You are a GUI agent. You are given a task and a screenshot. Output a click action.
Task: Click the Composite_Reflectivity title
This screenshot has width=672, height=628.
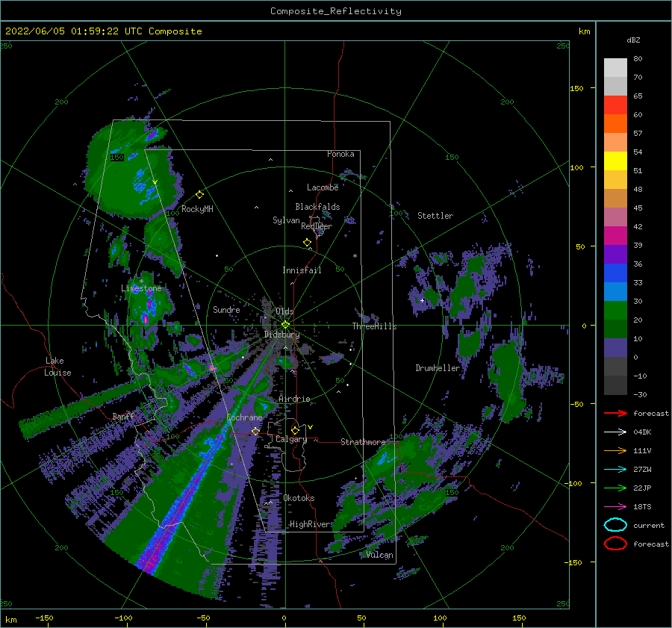coord(335,11)
